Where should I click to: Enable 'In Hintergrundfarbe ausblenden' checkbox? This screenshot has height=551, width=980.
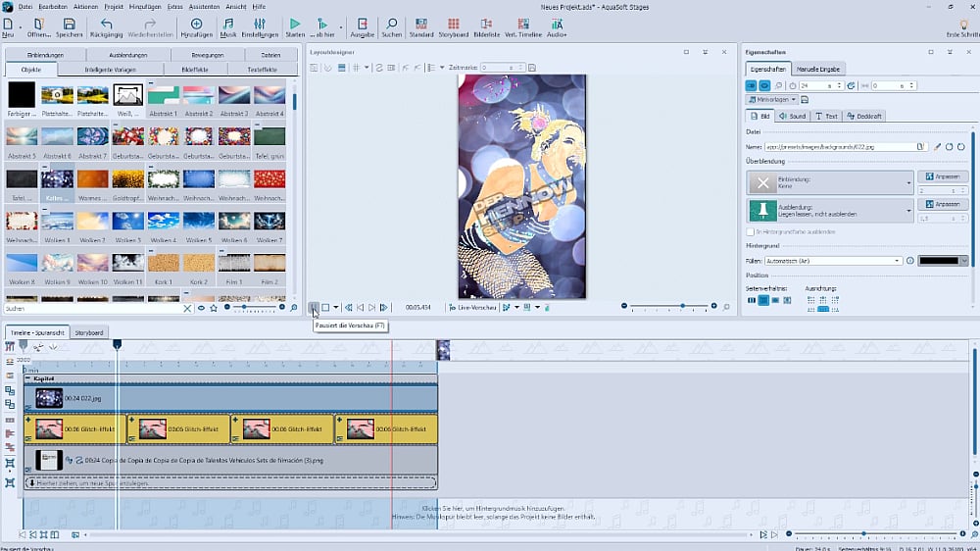click(x=751, y=231)
